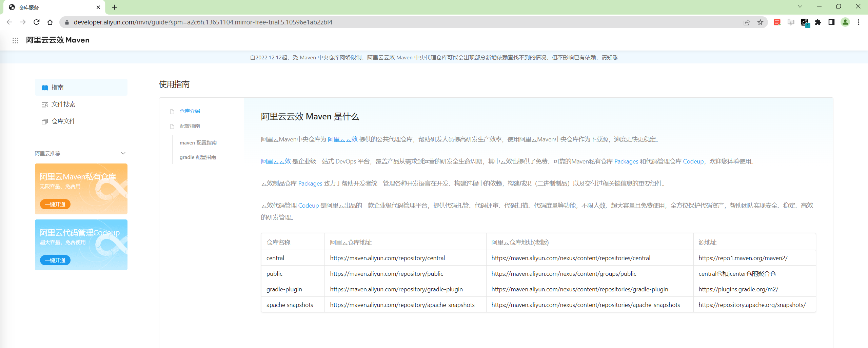Open Packages link after 云效制品仓库
The height and width of the screenshot is (348, 868).
click(310, 183)
